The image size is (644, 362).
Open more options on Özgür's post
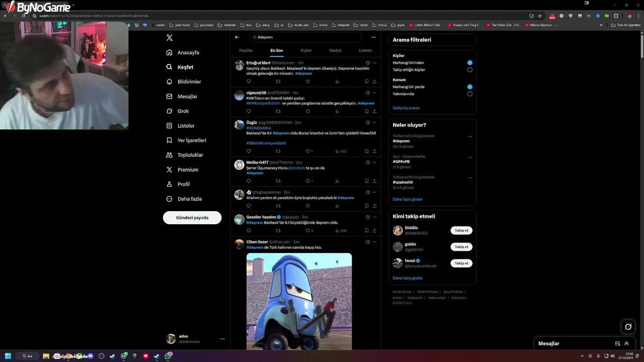pos(374,123)
